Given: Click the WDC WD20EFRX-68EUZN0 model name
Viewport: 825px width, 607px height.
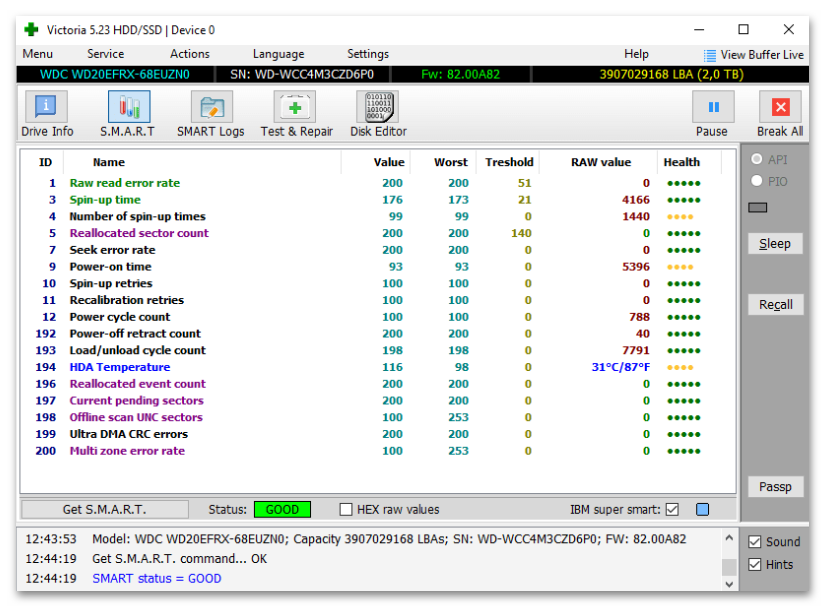Looking at the screenshot, I should (115, 75).
